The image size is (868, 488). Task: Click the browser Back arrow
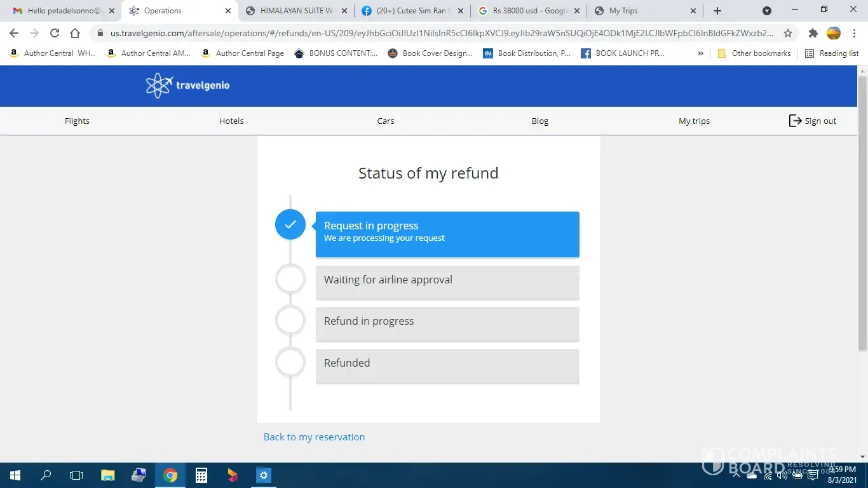click(x=14, y=33)
